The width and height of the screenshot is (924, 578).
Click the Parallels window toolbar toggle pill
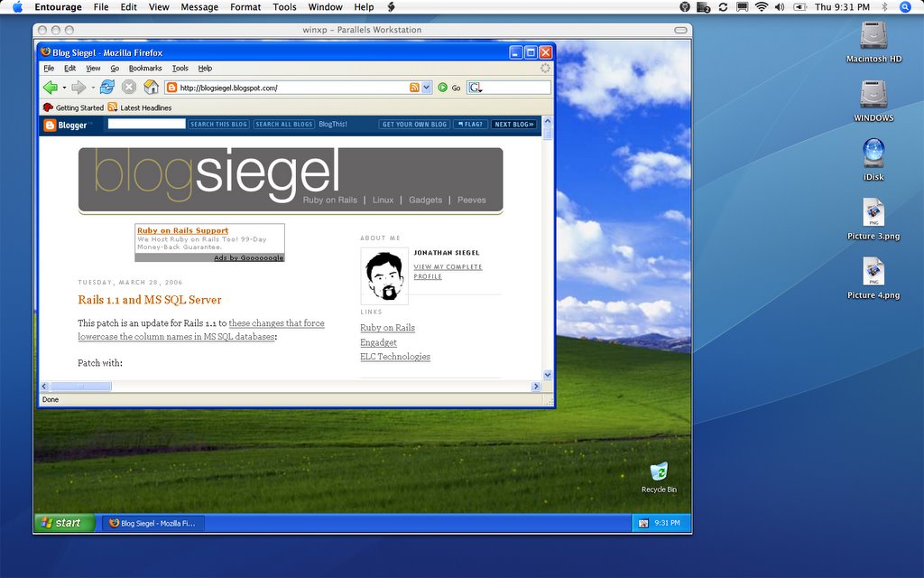tap(680, 30)
